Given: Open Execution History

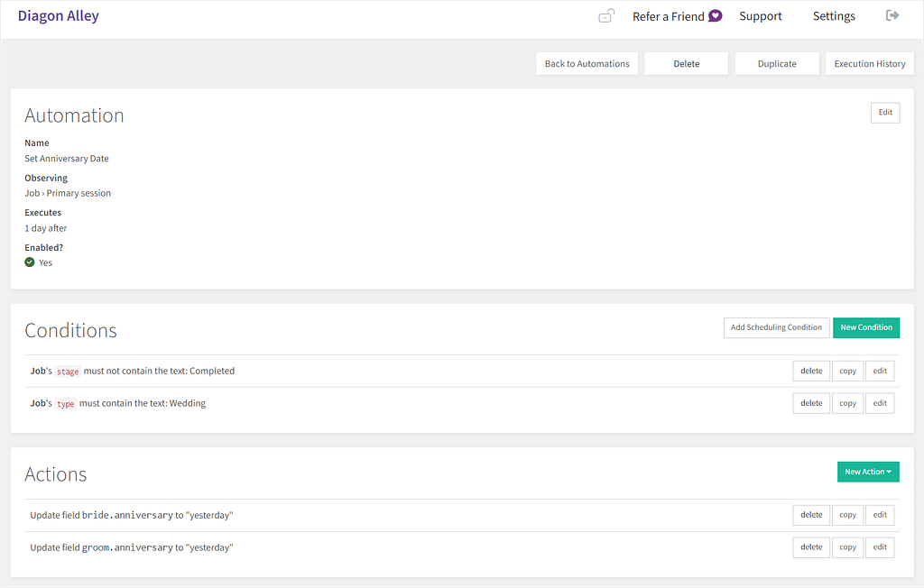Looking at the screenshot, I should coord(869,63).
